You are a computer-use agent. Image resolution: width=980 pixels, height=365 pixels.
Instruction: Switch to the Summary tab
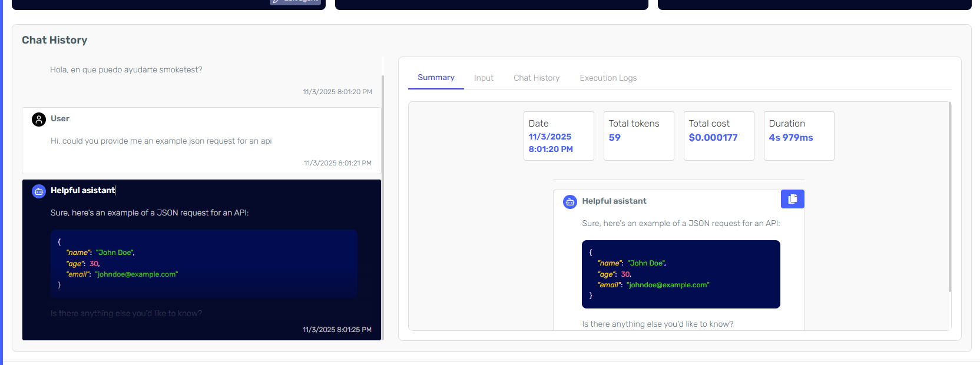[436, 78]
